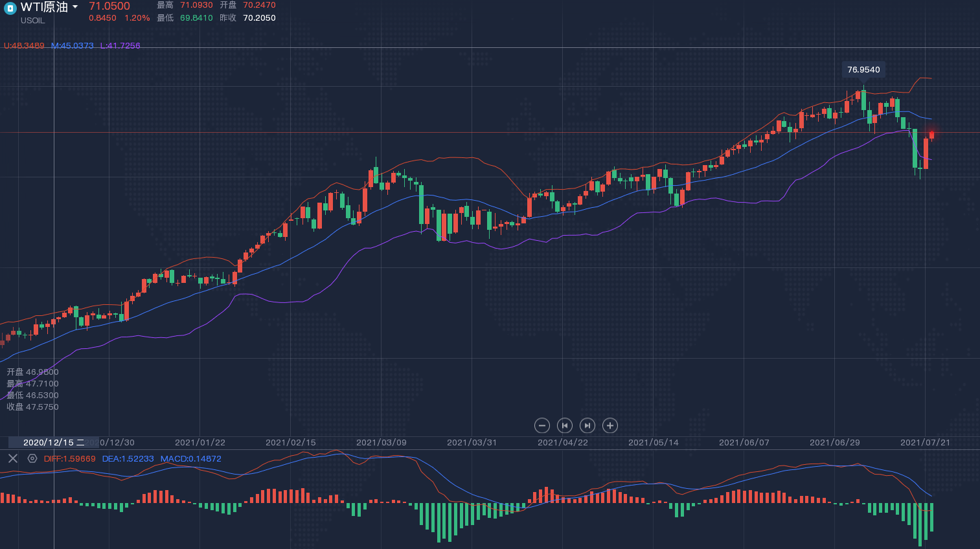The height and width of the screenshot is (549, 980).
Task: Click the 2021/03/09 date on time axis
Action: (382, 443)
